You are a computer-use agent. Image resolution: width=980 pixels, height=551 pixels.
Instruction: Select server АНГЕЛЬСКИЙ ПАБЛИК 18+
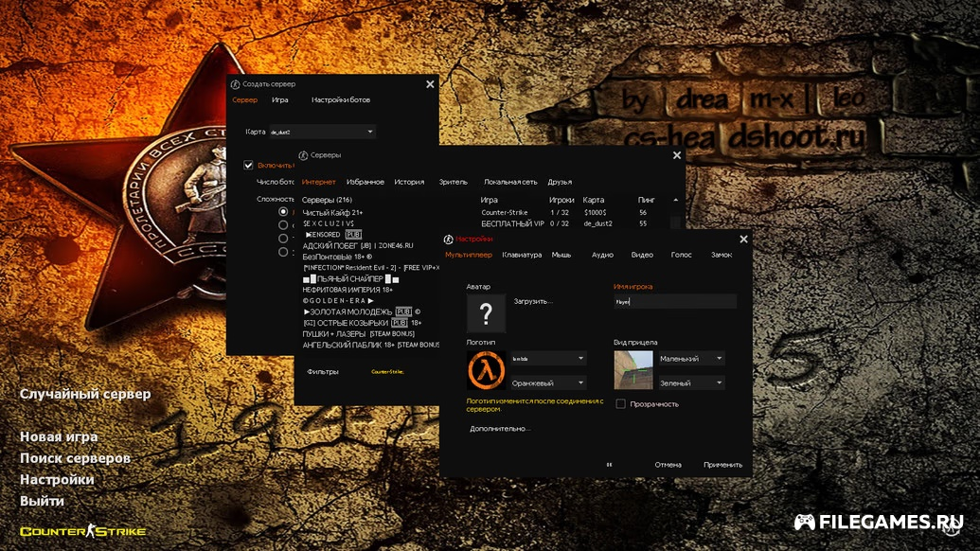(x=370, y=345)
